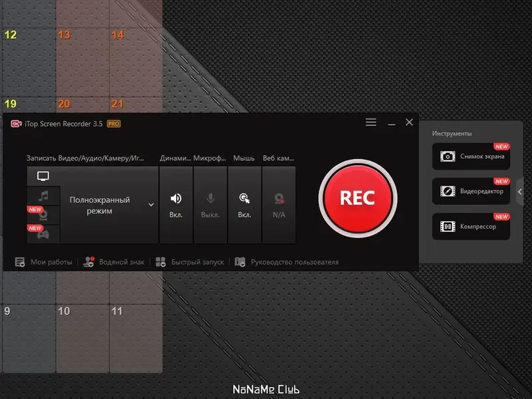Viewport: 532px width, 399px height.
Task: Click the Инструменты panel heading
Action: coord(452,134)
